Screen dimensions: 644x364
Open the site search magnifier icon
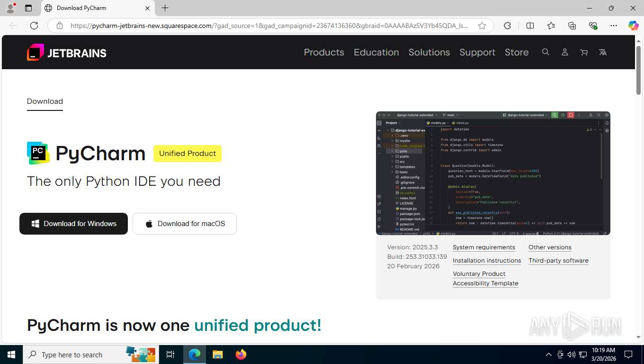[x=546, y=52]
